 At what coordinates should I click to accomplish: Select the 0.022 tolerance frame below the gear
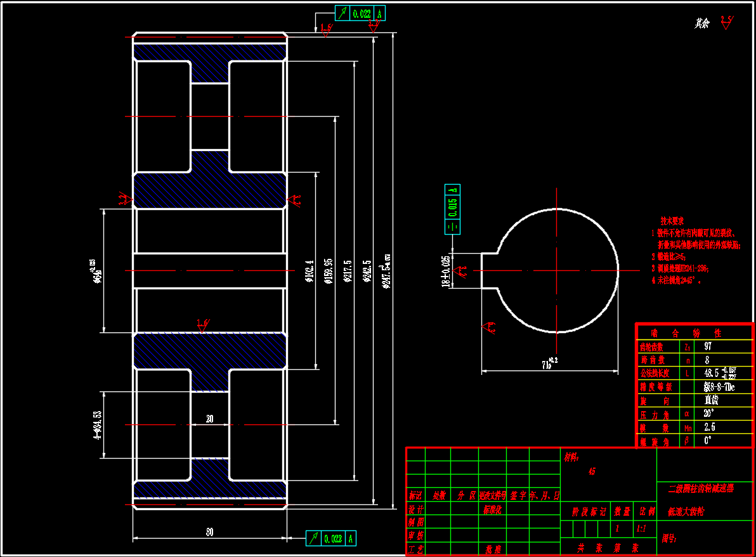(x=330, y=539)
